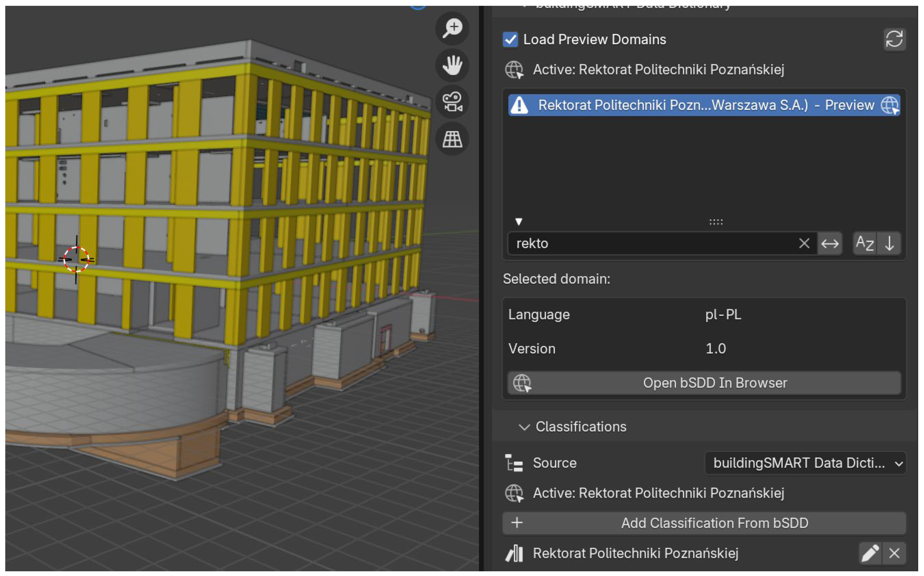Collapse the Classifications panel
Viewport: 924px width, 576px height.
point(524,427)
